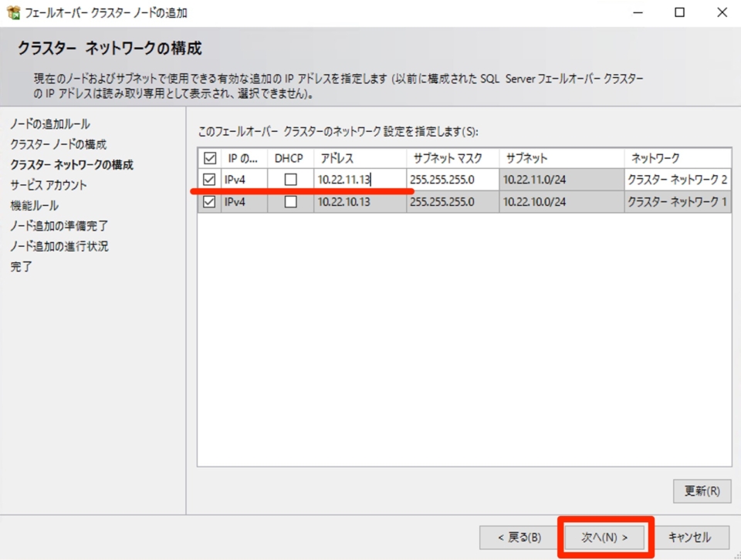Click the サブネット マスク column header
Viewport: 741px width, 560px height.
pos(453,158)
